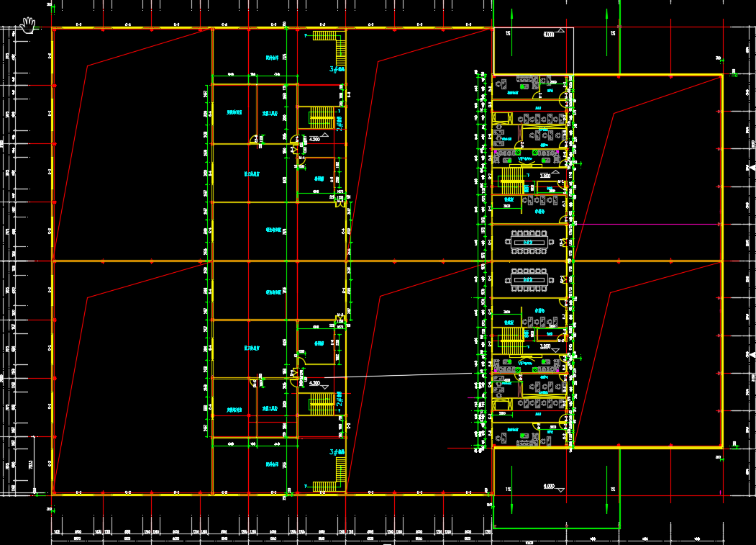The height and width of the screenshot is (545, 756).
Task: Select the upper stairwell beside 4.200 marker
Action: (x=320, y=117)
